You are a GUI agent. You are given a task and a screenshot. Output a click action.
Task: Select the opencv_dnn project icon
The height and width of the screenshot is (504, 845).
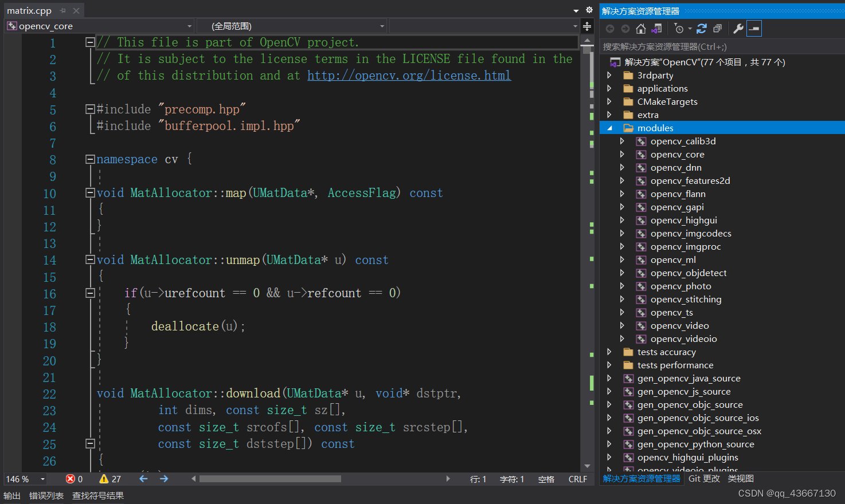pos(641,168)
